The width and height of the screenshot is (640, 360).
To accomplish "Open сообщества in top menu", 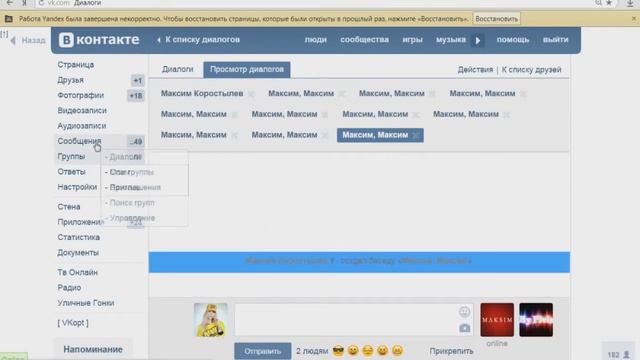I will (364, 40).
